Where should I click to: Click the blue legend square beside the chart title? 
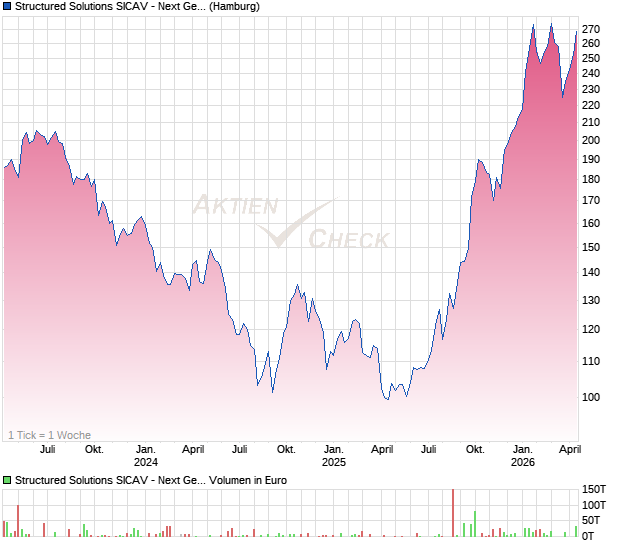point(7,6)
